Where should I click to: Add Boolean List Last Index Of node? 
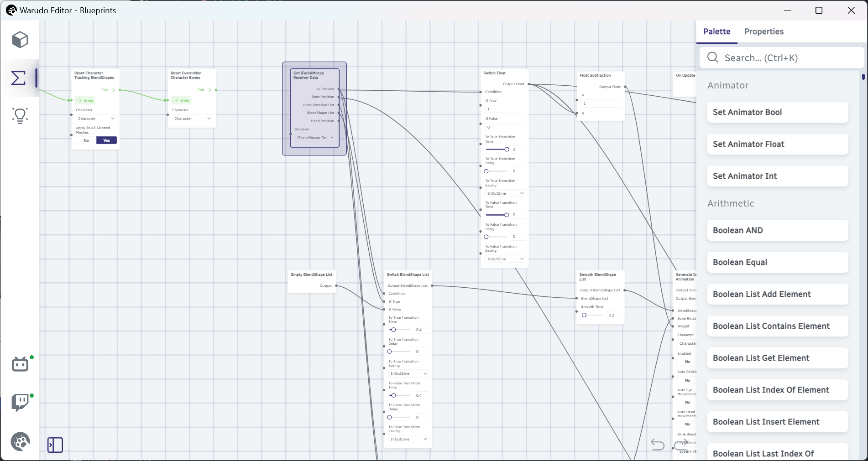click(x=778, y=452)
